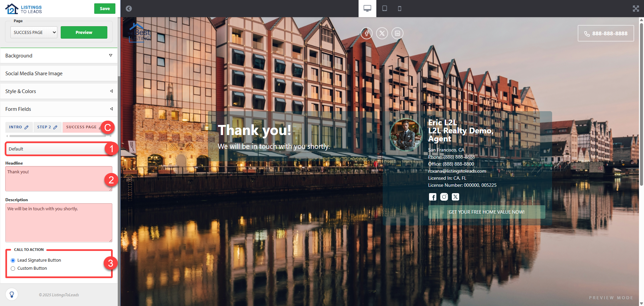Switch to the INTRO tab

19,127
